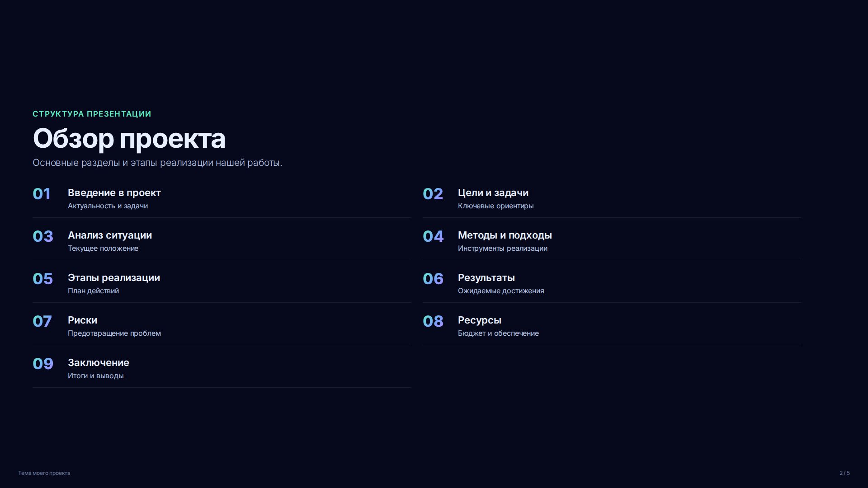Screen dimensions: 868x488
Task: Open 'Методы и подходы' section title
Action: pos(505,235)
